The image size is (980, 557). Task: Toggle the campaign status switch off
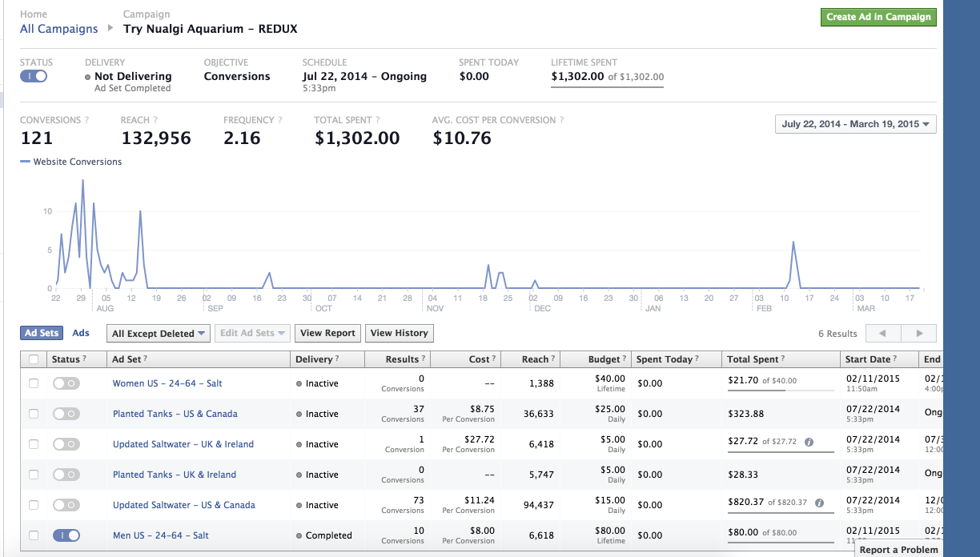34,76
